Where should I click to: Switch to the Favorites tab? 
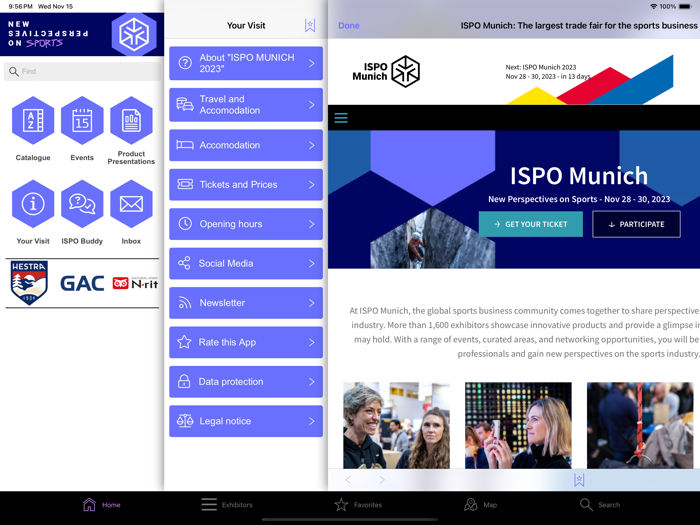tap(358, 504)
